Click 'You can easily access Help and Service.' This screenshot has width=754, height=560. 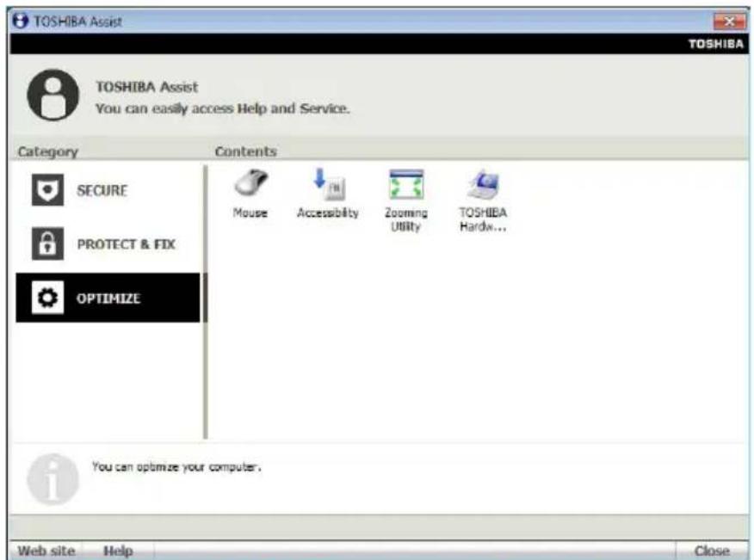click(x=222, y=108)
